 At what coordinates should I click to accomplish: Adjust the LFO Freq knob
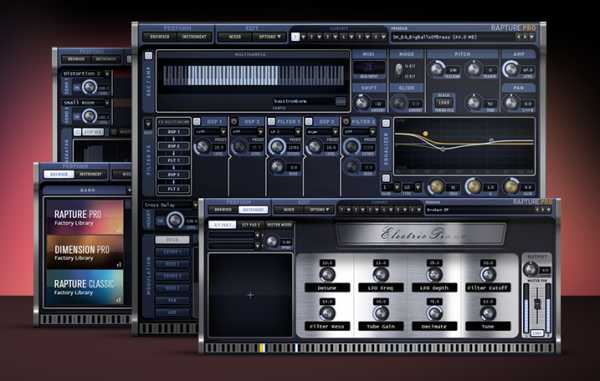tap(381, 274)
